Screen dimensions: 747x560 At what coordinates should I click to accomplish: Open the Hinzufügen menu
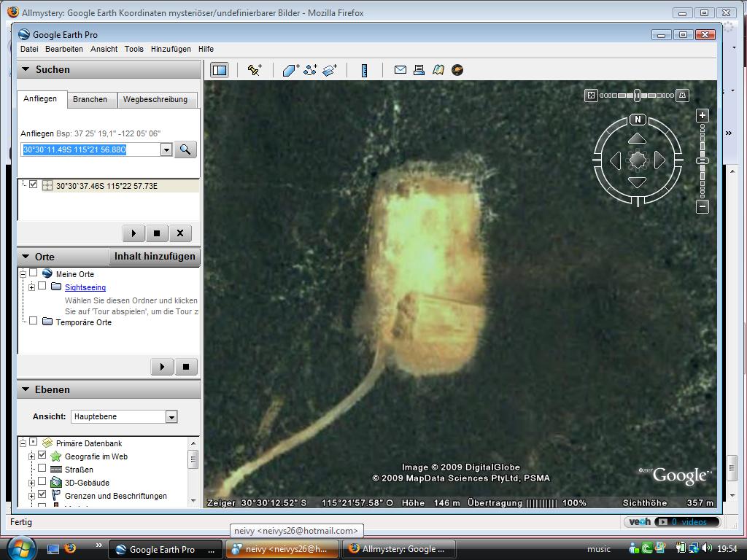pos(171,49)
